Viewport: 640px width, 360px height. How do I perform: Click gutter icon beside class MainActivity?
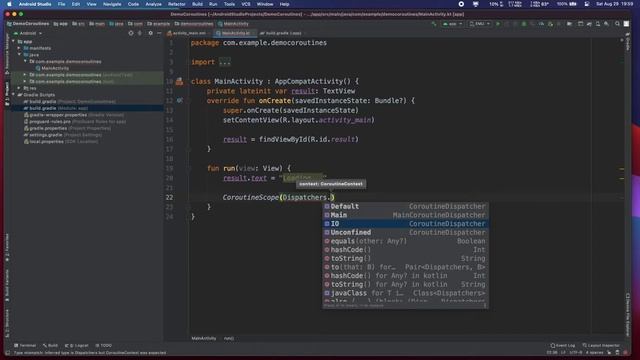179,82
